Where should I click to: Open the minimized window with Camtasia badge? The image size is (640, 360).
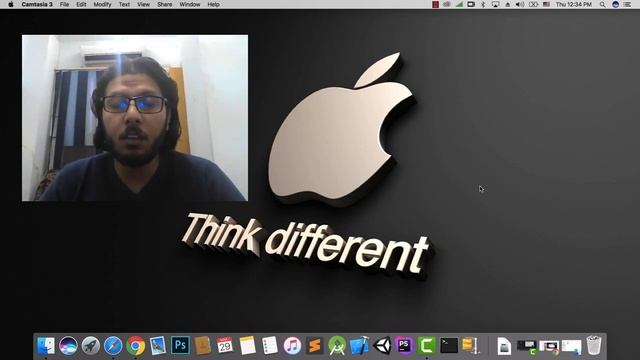[527, 347]
